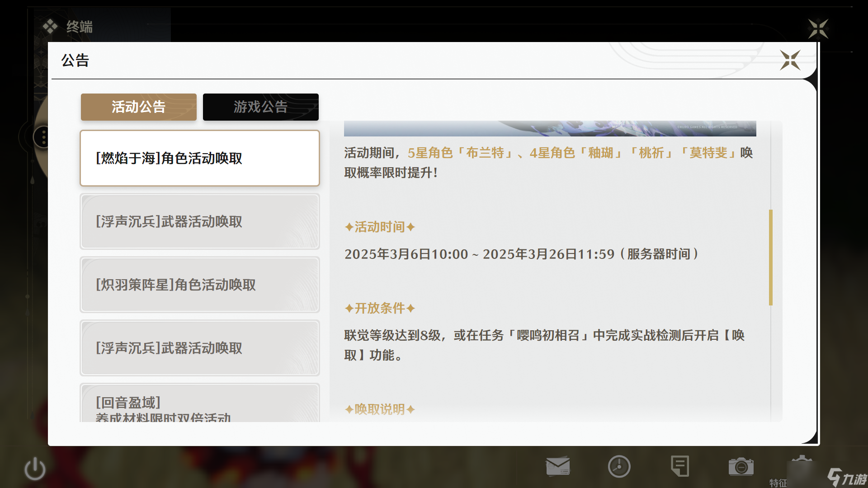868x488 pixels.
Task: Close the 公告 announcement dialog
Action: 790,60
